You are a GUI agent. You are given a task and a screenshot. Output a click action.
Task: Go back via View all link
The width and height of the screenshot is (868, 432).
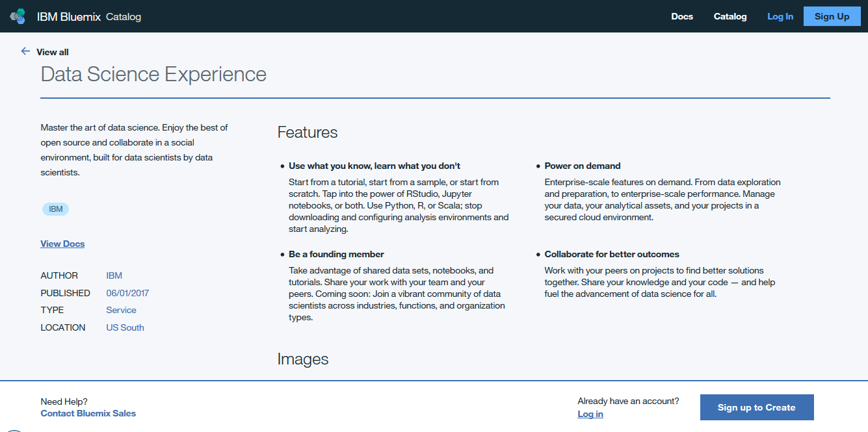53,52
